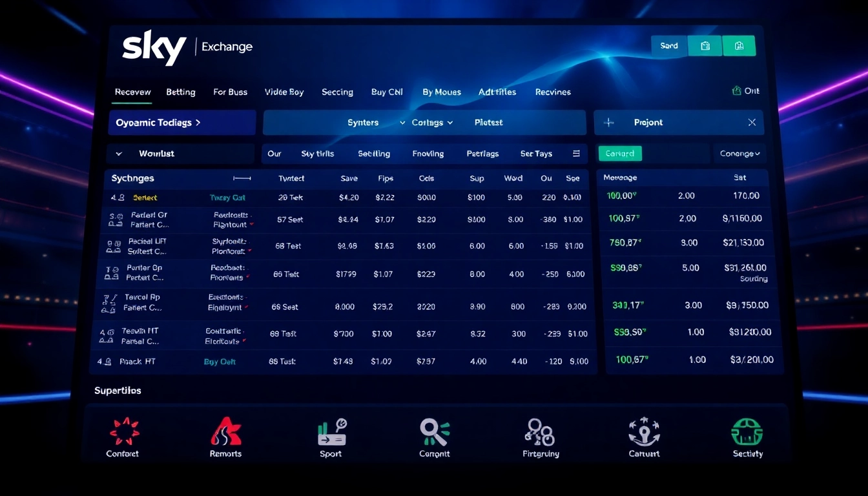The width and height of the screenshot is (868, 496).
Task: Select the Sky tirlls filter tab
Action: point(318,154)
